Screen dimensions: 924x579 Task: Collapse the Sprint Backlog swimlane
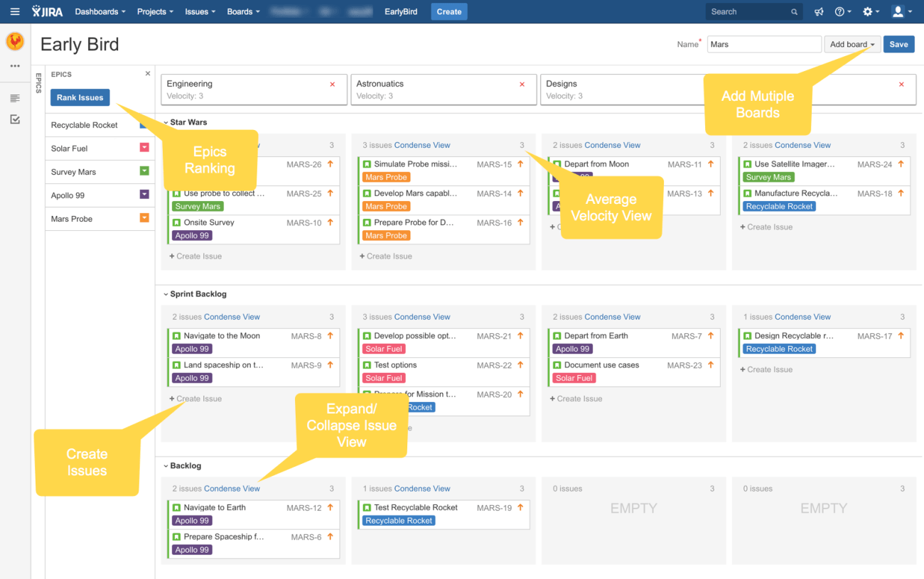165,294
